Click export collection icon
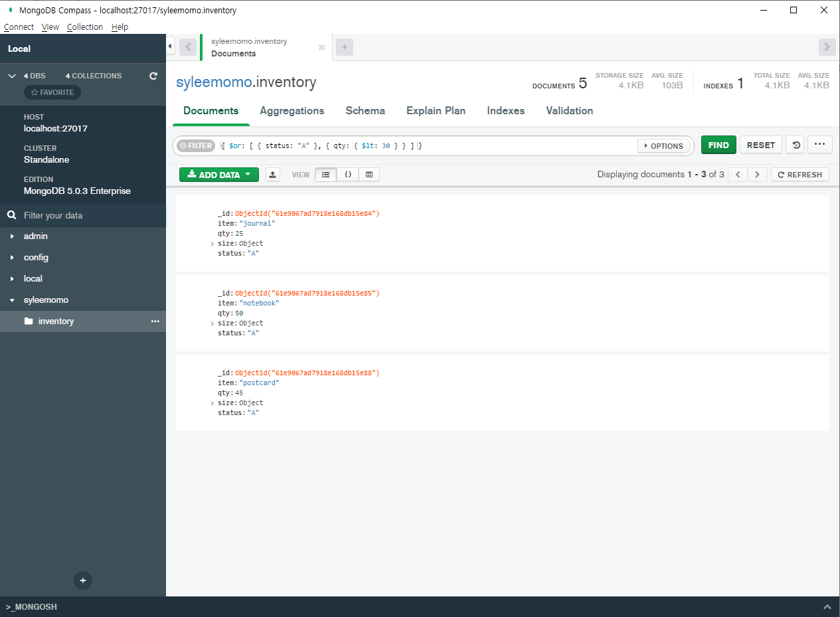Image resolution: width=840 pixels, height=617 pixels. coord(273,175)
